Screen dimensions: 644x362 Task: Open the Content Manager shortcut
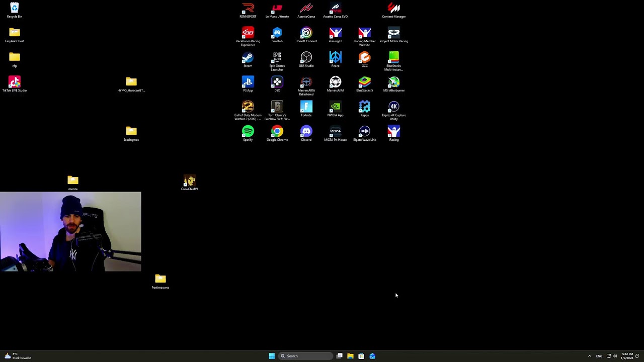393,10
